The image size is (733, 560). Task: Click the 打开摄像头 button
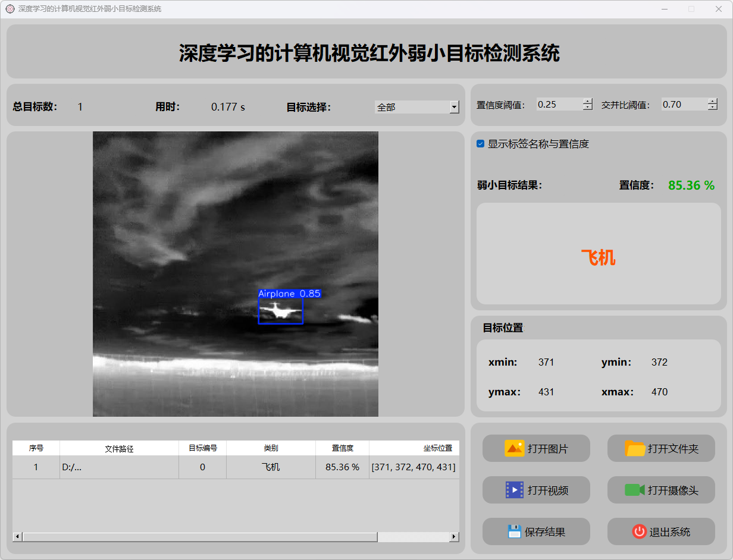click(661, 490)
